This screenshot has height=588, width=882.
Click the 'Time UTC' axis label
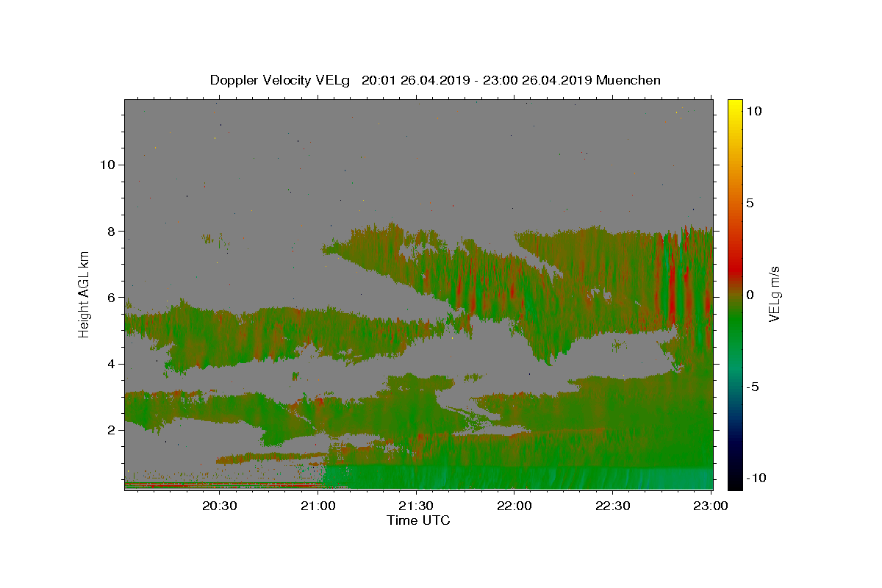click(418, 521)
